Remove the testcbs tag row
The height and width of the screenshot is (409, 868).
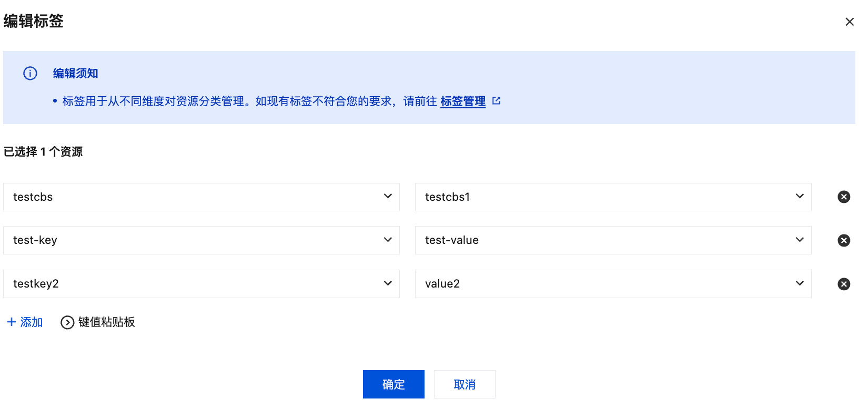(x=844, y=197)
